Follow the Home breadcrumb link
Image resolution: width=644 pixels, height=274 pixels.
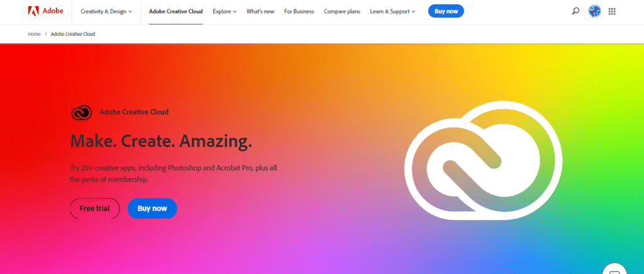[34, 34]
